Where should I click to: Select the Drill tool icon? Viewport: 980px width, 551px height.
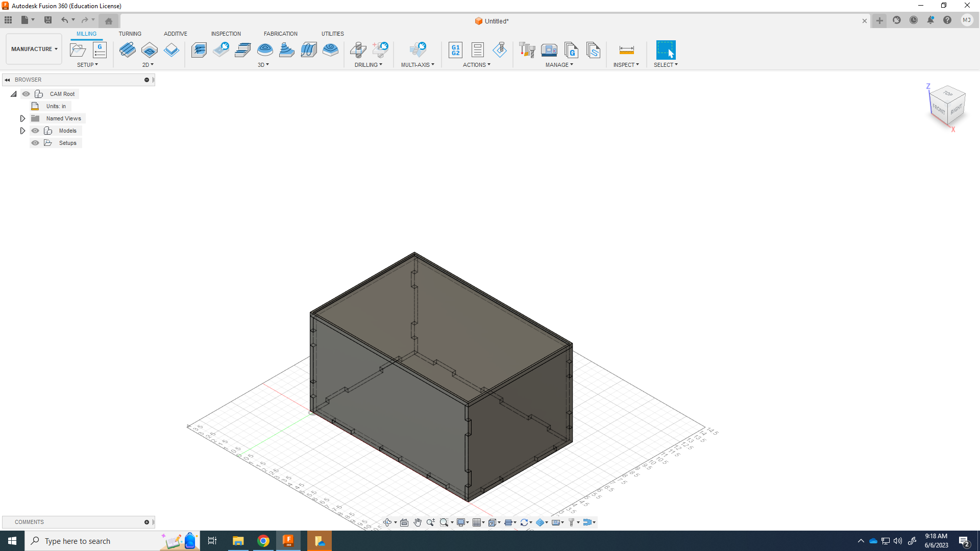tap(358, 49)
